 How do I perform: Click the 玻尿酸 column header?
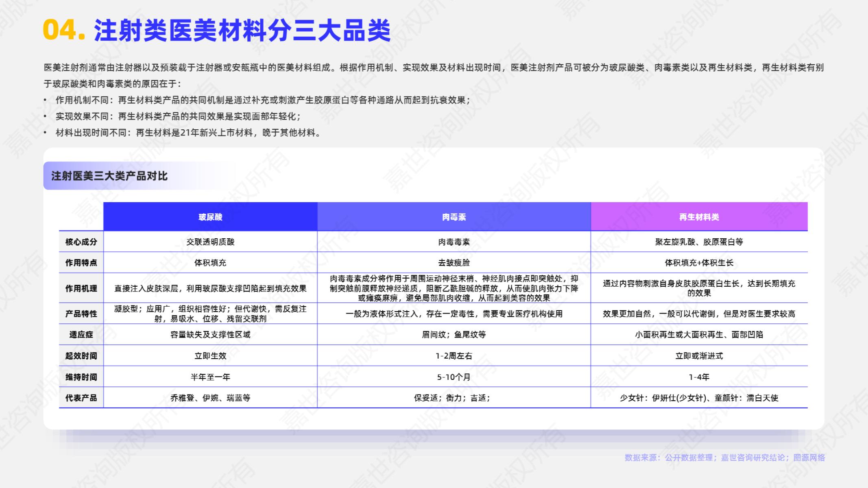(x=210, y=217)
